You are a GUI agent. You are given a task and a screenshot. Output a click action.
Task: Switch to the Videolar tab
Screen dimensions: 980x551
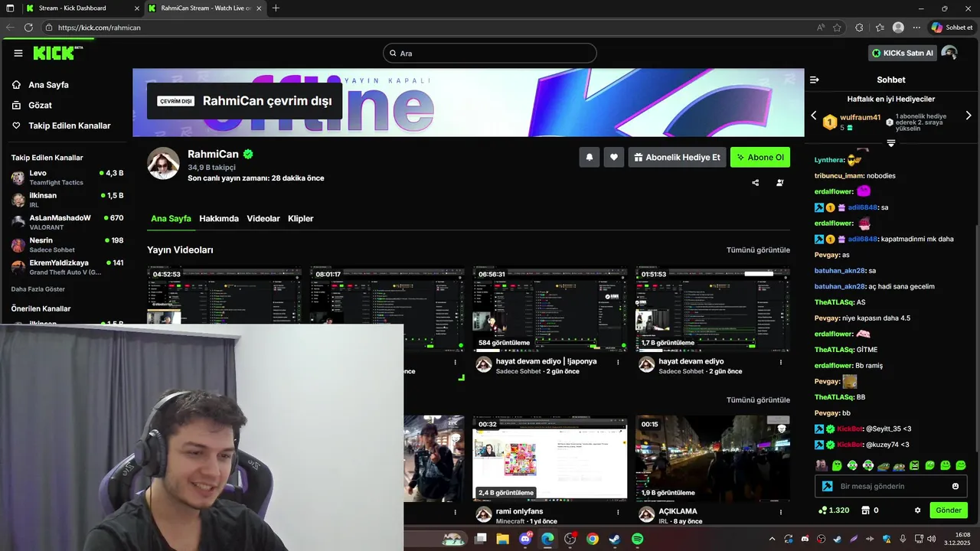[263, 219]
